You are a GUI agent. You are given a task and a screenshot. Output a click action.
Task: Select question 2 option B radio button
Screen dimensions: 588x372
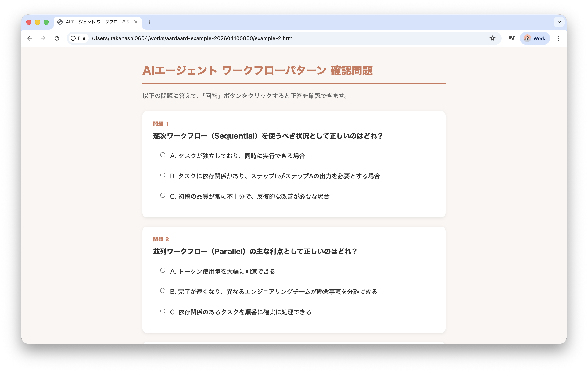click(163, 291)
